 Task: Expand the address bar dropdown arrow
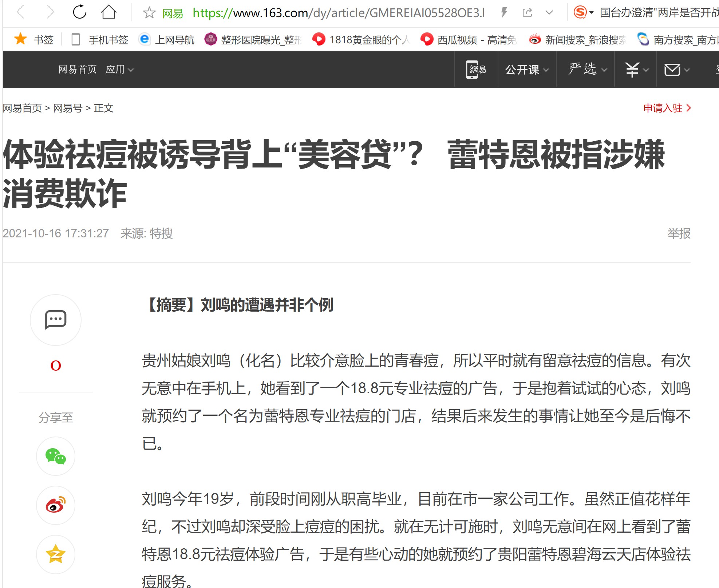549,13
